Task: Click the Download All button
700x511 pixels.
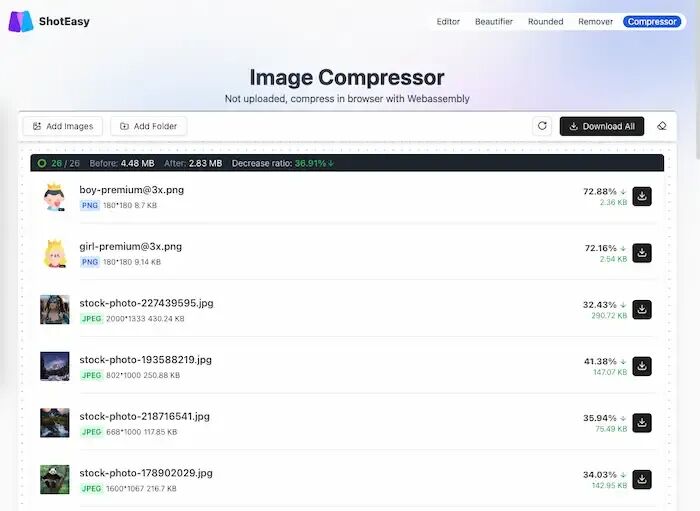Action: [602, 126]
